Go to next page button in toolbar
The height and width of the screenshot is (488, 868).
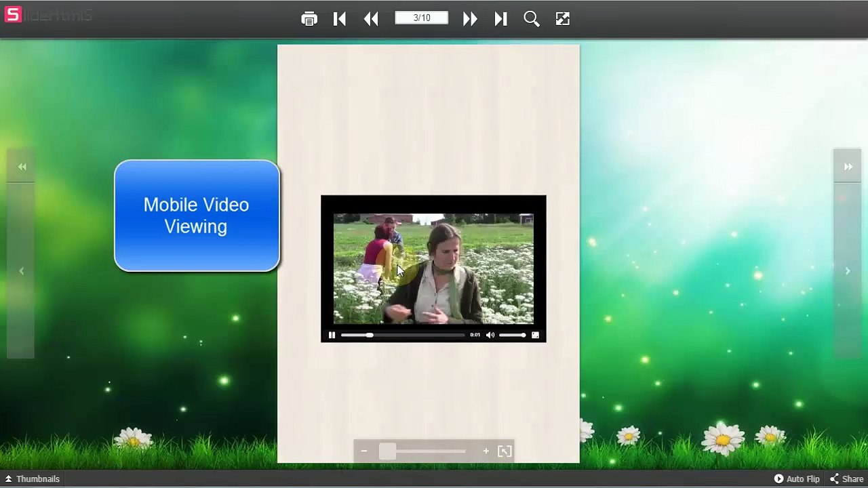click(x=470, y=19)
